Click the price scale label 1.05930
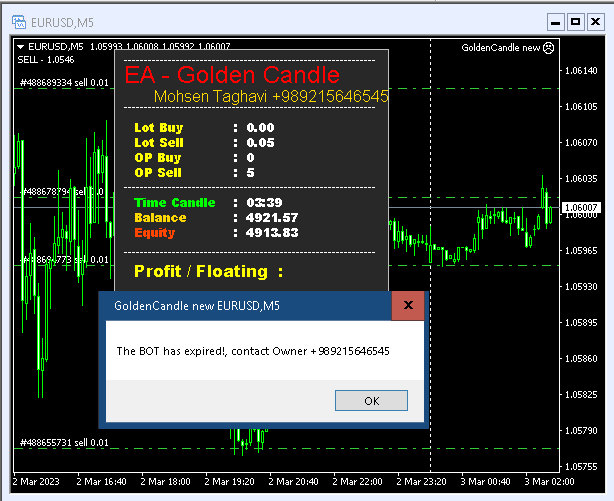The image size is (614, 501). click(581, 287)
